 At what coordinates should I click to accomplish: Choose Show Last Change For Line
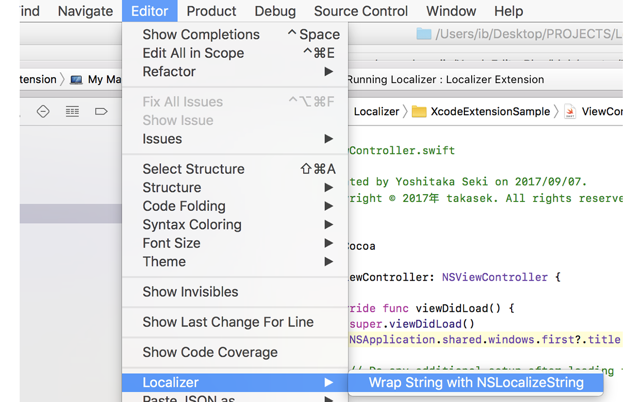tap(235, 322)
